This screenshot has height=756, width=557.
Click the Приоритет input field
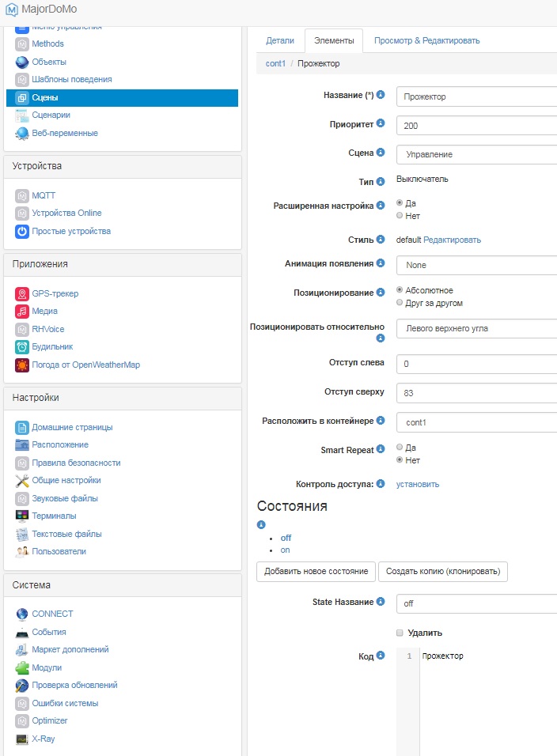[x=476, y=126]
